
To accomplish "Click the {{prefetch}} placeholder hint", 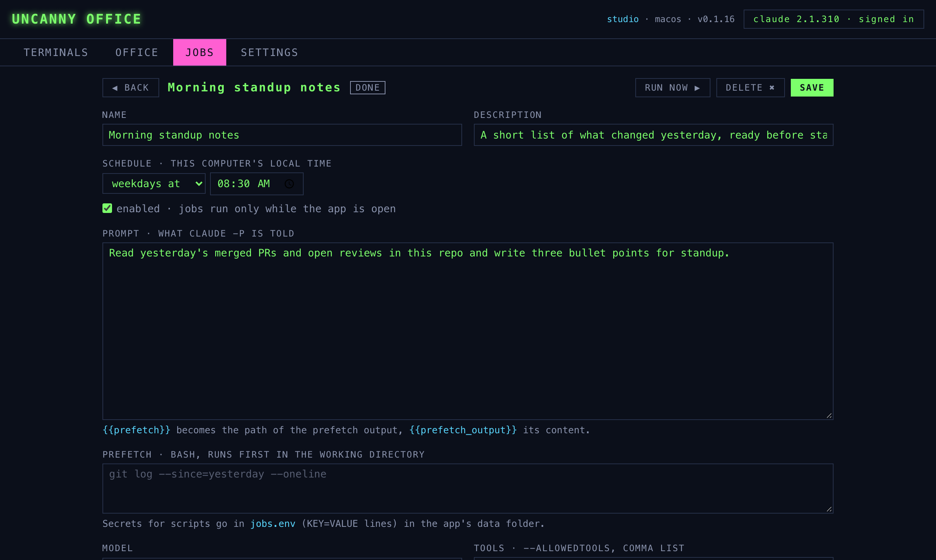I will (x=137, y=430).
